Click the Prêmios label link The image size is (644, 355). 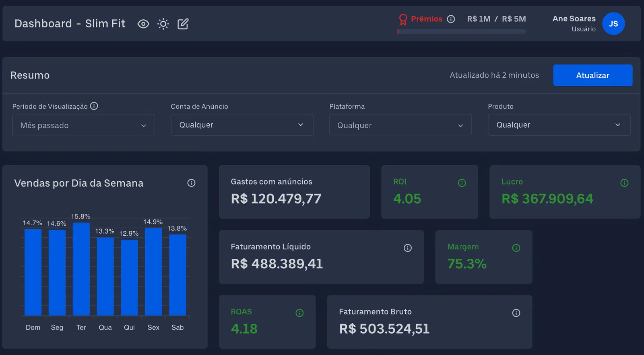pos(426,19)
